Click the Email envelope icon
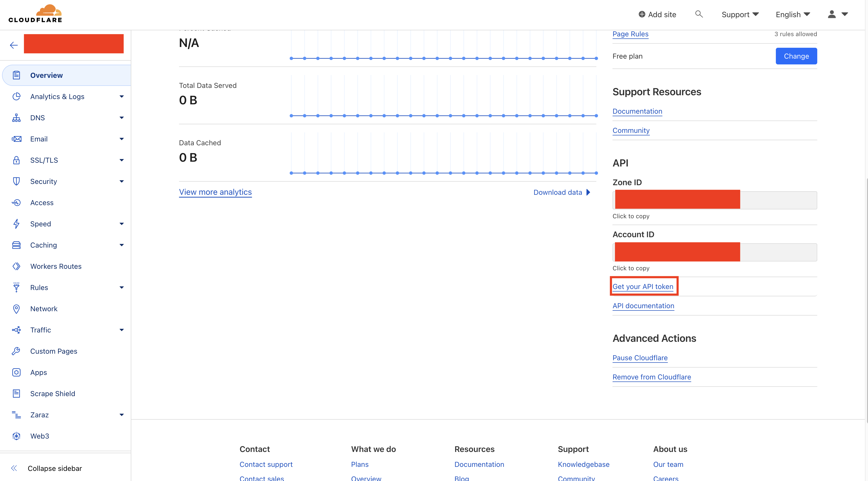868x481 pixels. click(x=16, y=139)
